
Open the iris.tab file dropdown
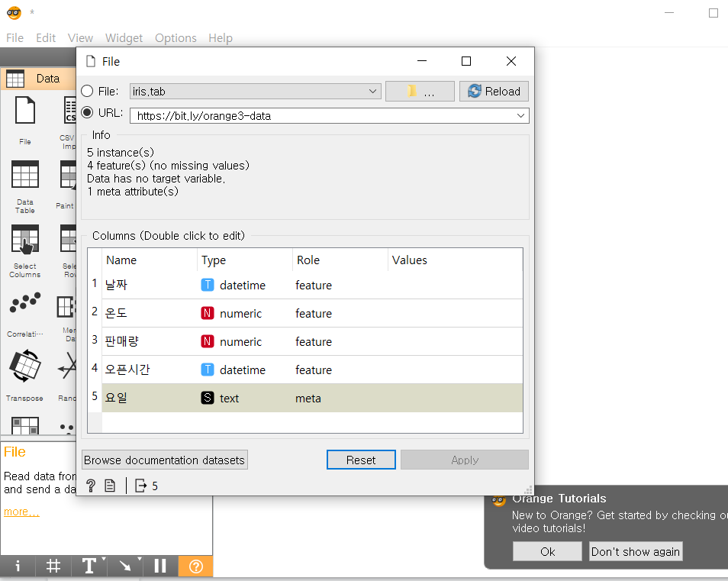pyautogui.click(x=373, y=91)
